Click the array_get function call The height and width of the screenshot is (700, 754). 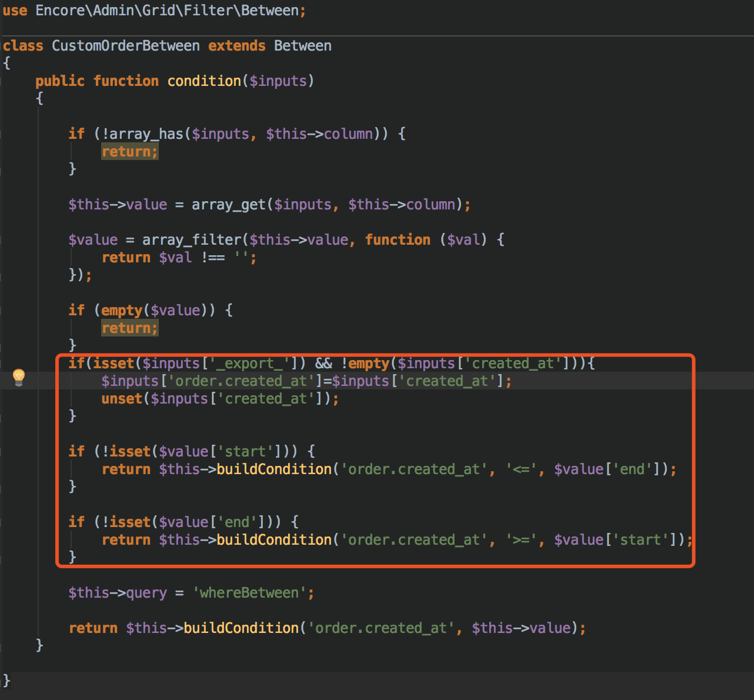pos(228,204)
